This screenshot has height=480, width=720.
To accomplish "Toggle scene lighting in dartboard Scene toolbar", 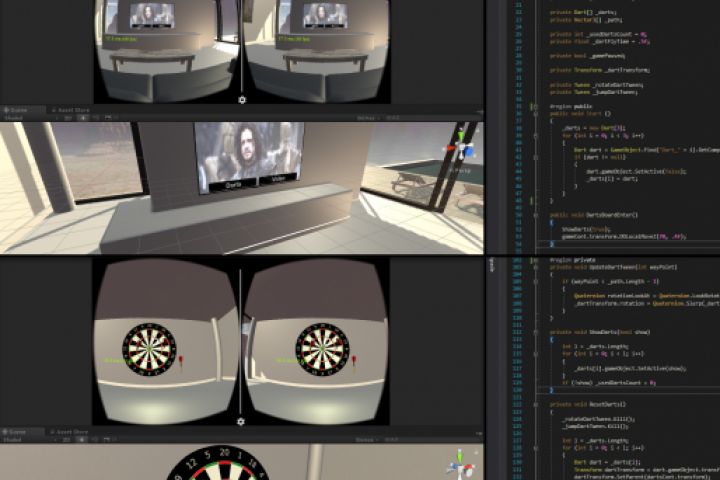I will [82, 440].
